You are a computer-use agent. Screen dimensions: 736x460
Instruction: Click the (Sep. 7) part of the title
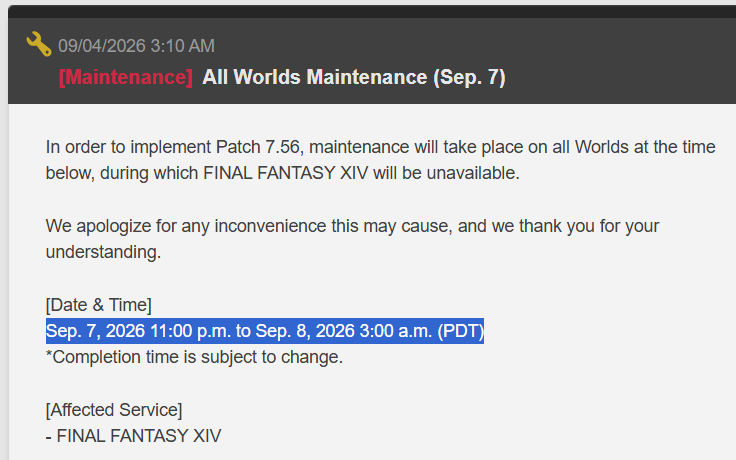point(469,77)
